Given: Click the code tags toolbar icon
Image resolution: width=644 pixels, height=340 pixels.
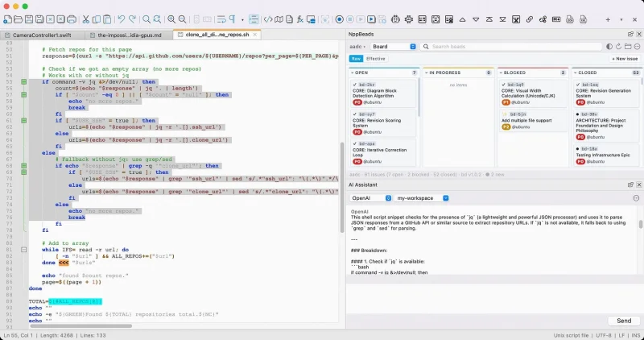Looking at the screenshot, I should pyautogui.click(x=268, y=19).
